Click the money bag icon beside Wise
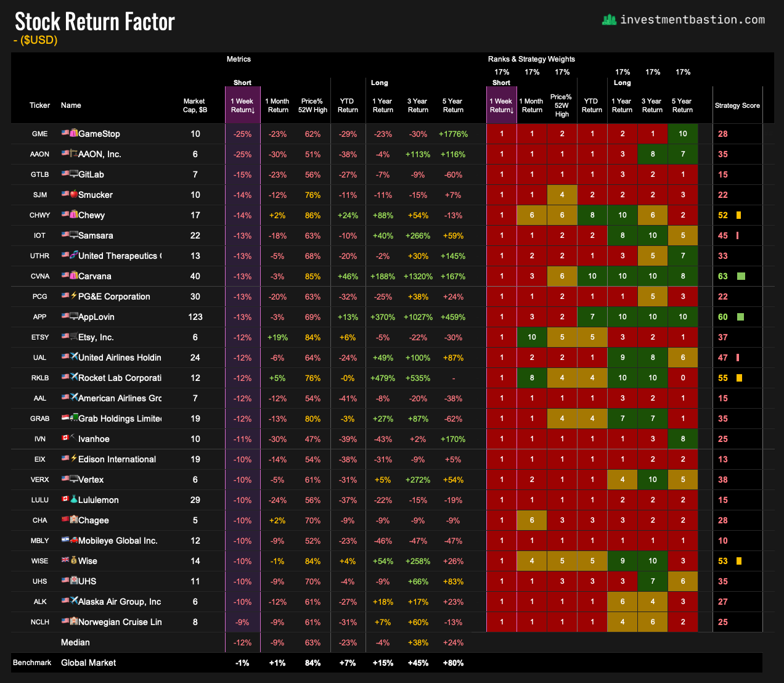Screen dimensions: 784x683 pyautogui.click(x=74, y=560)
